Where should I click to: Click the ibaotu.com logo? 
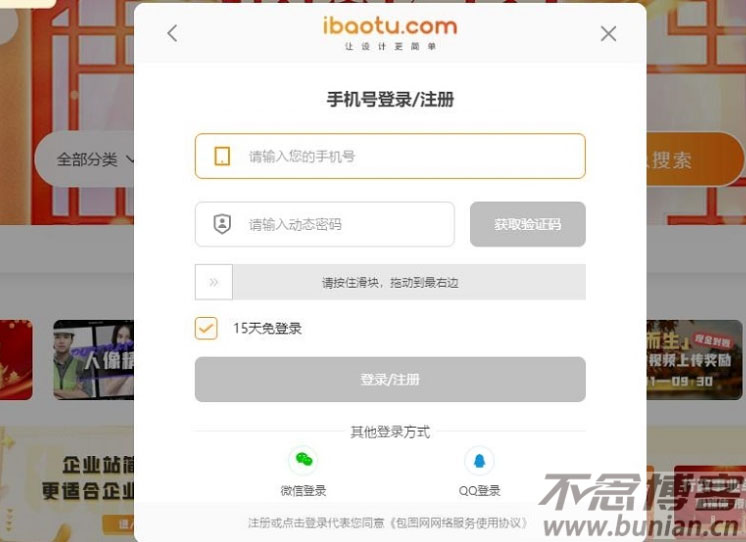pos(390,33)
